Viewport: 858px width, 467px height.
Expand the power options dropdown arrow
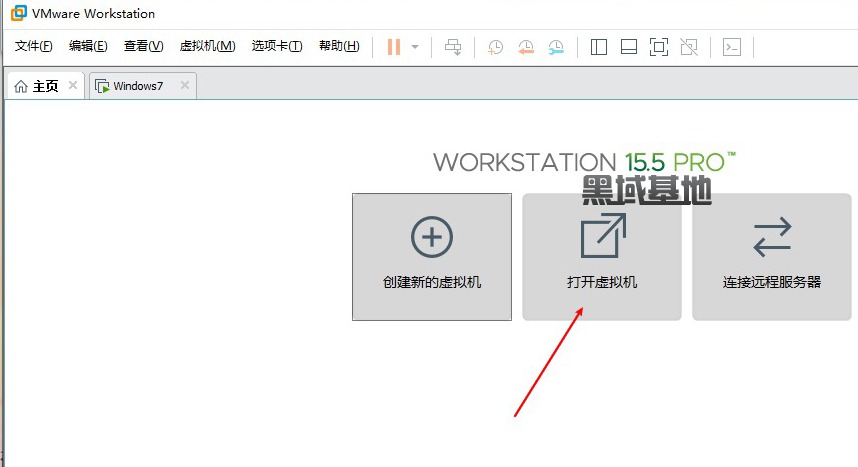(415, 47)
